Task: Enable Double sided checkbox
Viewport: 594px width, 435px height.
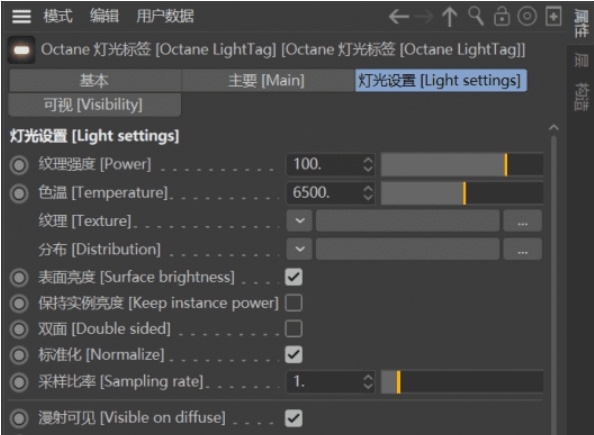Action: point(294,329)
